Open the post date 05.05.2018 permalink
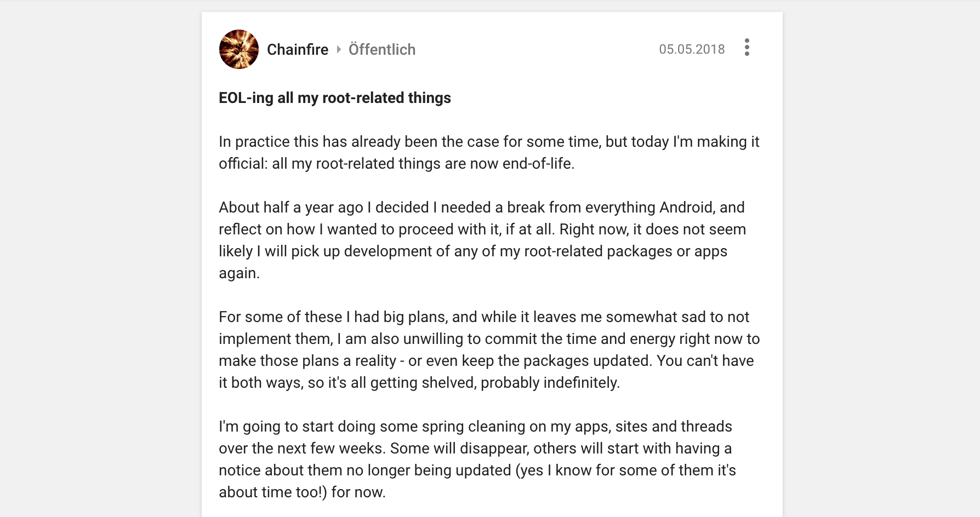The width and height of the screenshot is (980, 517). tap(692, 49)
